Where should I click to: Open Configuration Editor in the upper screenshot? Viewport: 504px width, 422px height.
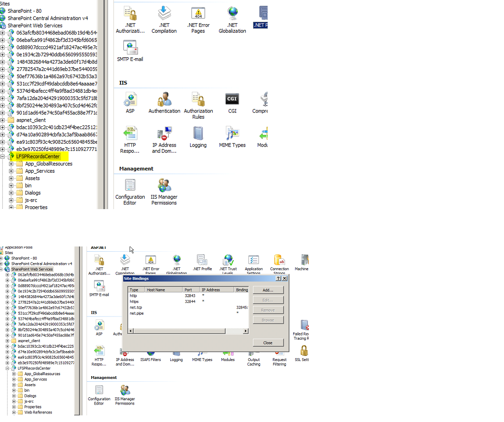[130, 192]
